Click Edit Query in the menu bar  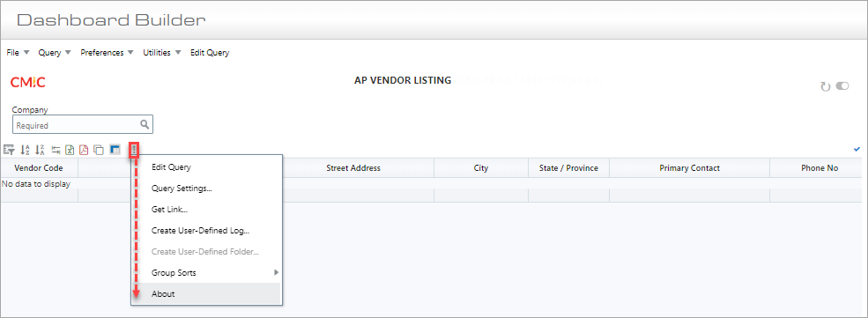coord(210,53)
